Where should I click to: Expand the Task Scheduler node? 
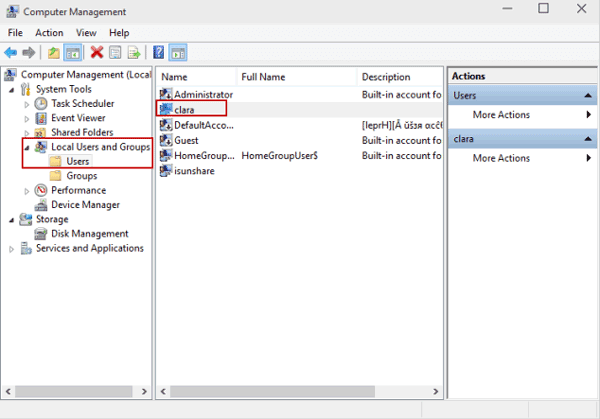(x=27, y=104)
